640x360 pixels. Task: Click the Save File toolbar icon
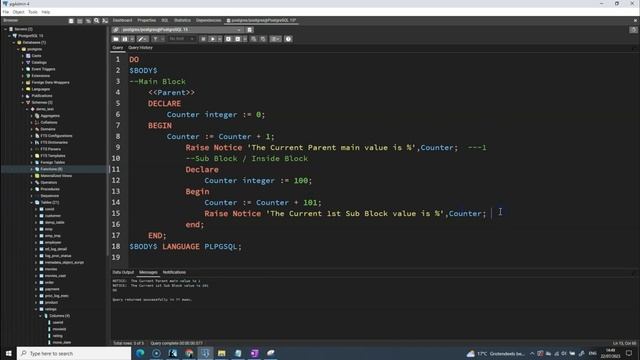(x=125, y=39)
